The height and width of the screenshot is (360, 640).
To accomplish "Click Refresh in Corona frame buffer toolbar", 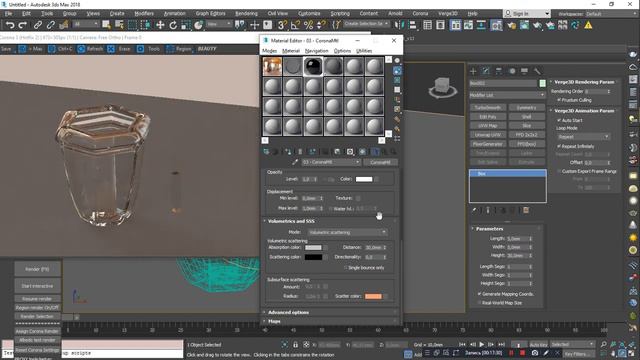I will tap(90, 49).
